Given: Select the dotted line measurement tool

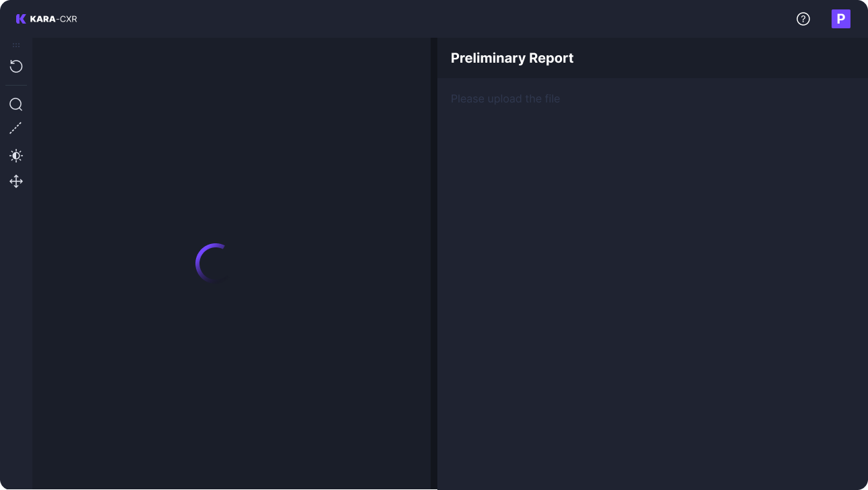Looking at the screenshot, I should [x=15, y=128].
